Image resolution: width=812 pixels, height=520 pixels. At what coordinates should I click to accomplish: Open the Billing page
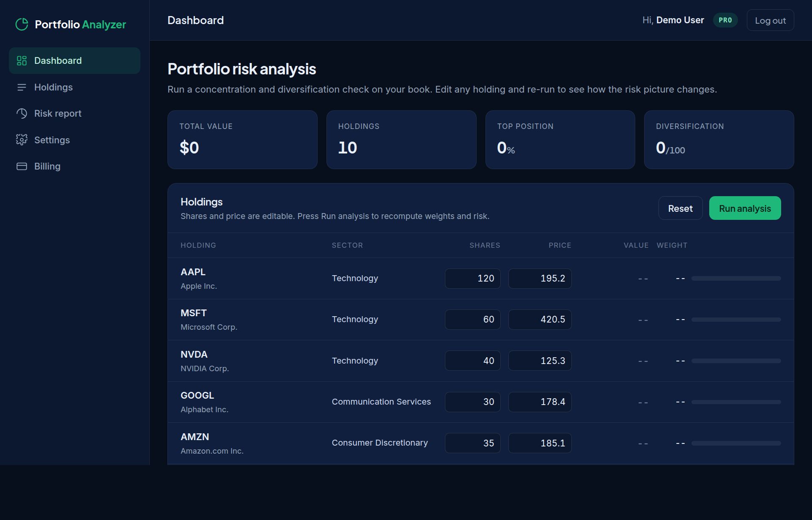74,166
